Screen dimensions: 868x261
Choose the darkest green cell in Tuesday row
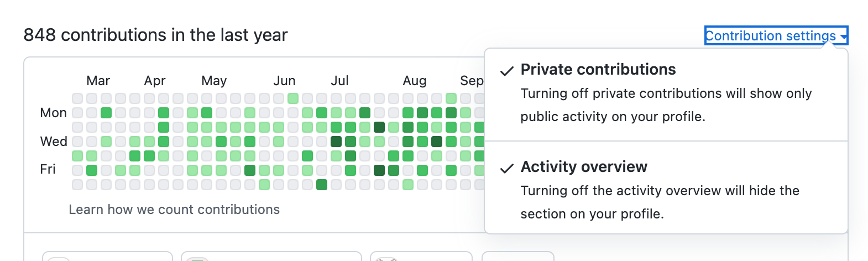coord(379,127)
